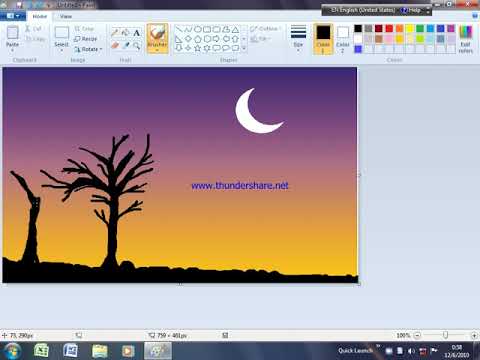Choose the Five-point star shape
The width and height of the screenshot is (480, 360).
coord(198,48)
